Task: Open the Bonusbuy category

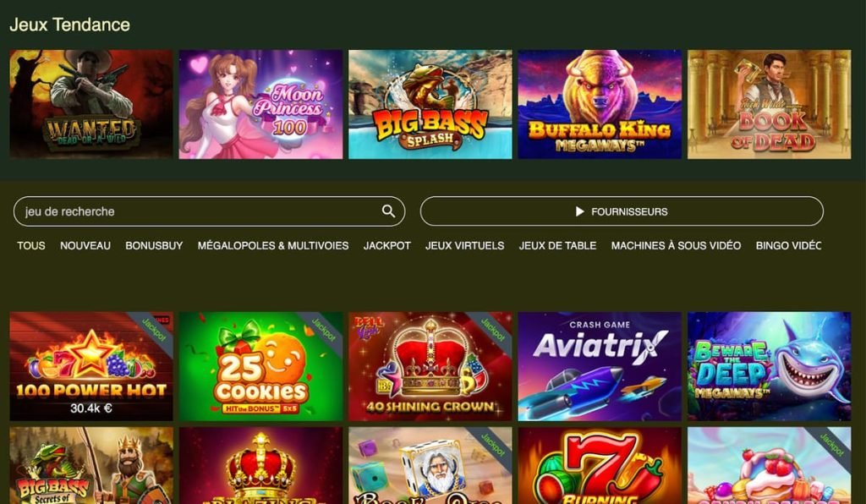Action: [154, 245]
